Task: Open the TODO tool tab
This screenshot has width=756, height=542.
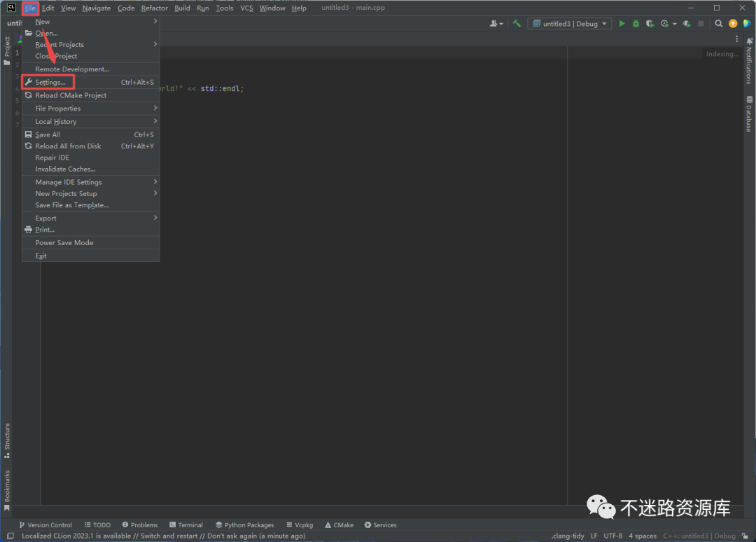Action: point(97,524)
